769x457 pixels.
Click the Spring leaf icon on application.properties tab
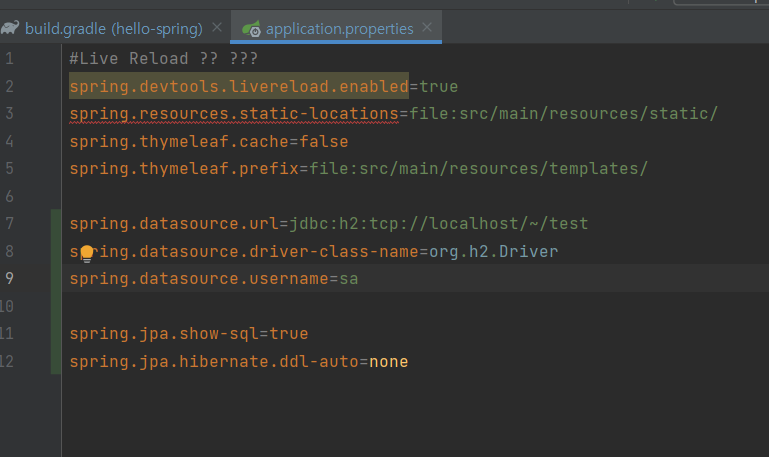[x=252, y=29]
